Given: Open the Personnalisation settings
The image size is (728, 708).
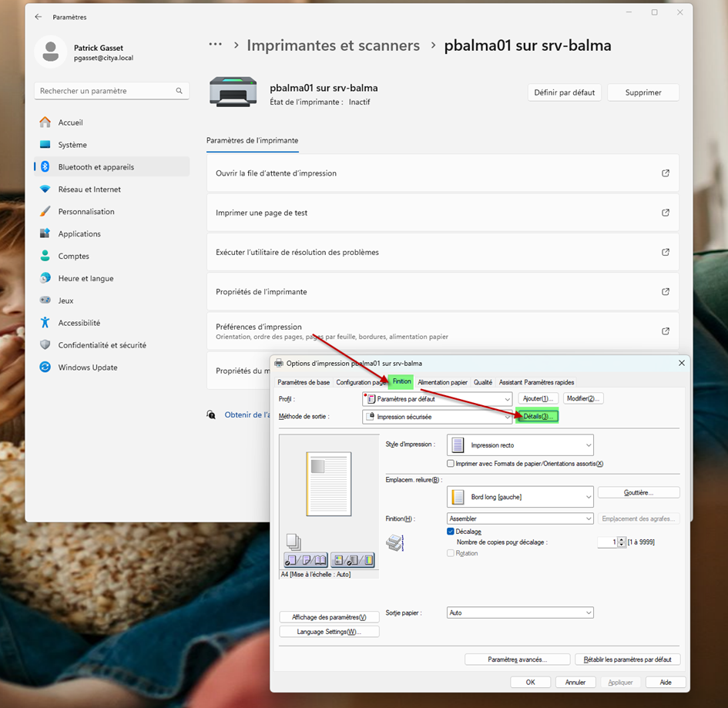Looking at the screenshot, I should click(86, 212).
